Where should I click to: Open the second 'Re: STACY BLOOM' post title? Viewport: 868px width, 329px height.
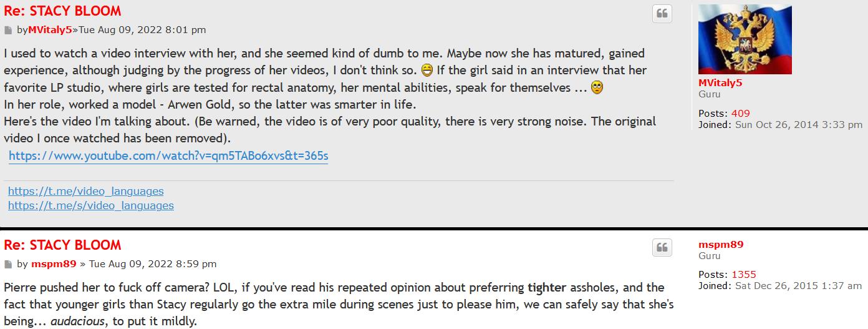click(62, 245)
